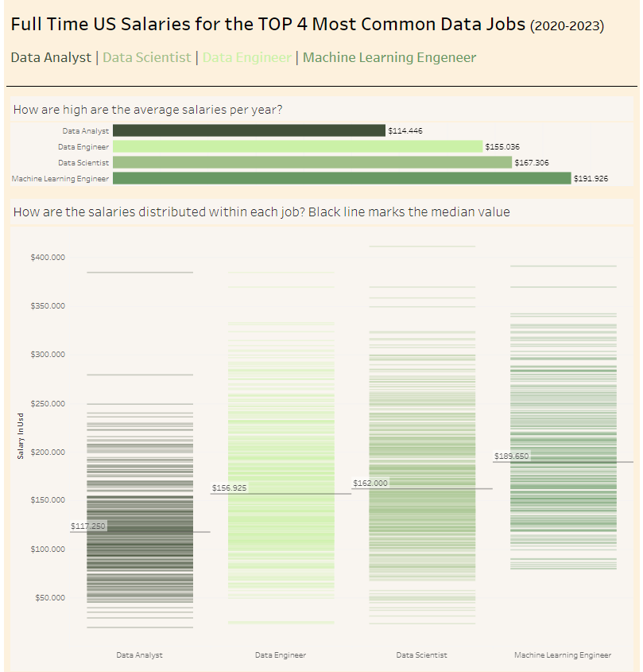This screenshot has width=643, height=672.
Task: Click 'Machine Learning Engeneer' in the header legend
Action: [x=389, y=57]
